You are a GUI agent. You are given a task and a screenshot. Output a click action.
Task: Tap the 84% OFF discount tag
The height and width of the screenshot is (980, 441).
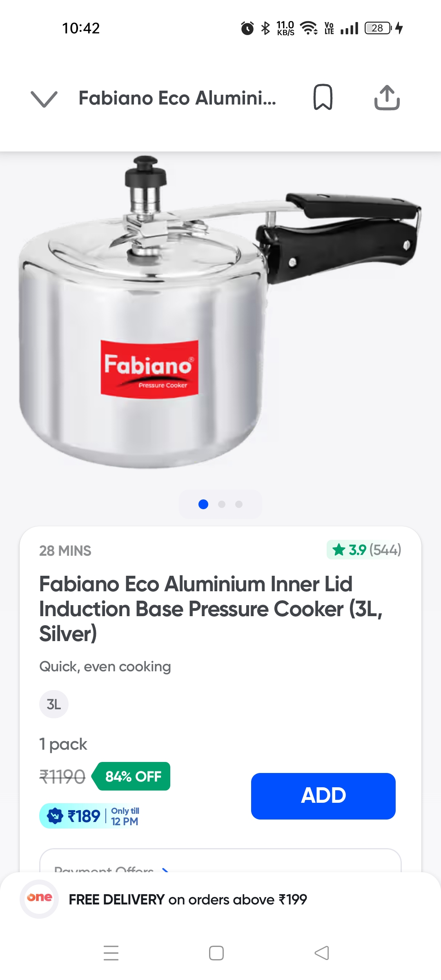(132, 776)
